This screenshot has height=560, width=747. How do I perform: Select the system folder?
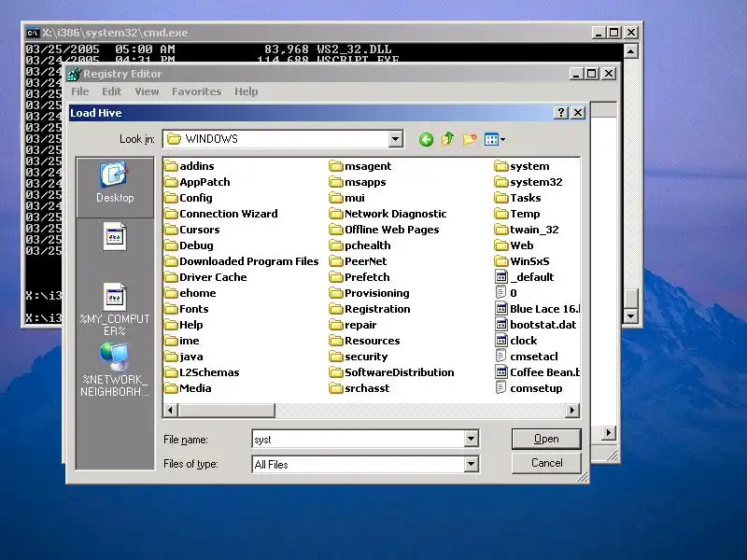(522, 166)
